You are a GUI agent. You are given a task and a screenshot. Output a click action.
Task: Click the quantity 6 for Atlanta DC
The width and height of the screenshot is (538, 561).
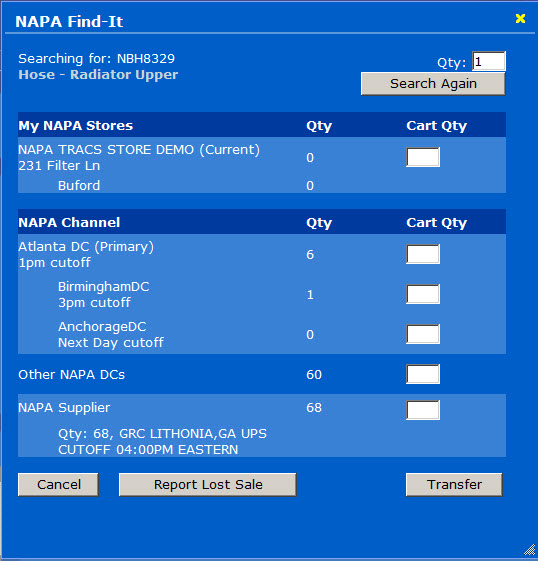tap(310, 254)
